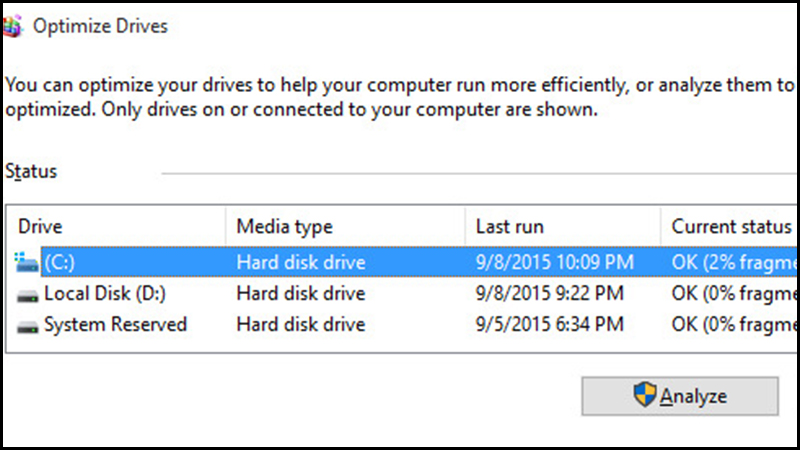Sort by the Current status column header
The height and width of the screenshot is (450, 800).
coord(729,226)
